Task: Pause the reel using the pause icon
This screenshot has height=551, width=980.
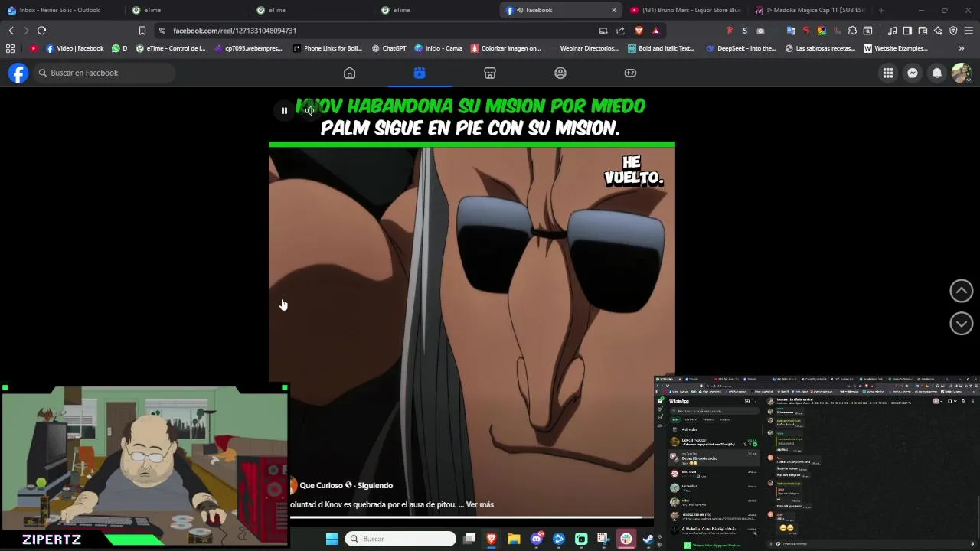Action: (x=284, y=111)
